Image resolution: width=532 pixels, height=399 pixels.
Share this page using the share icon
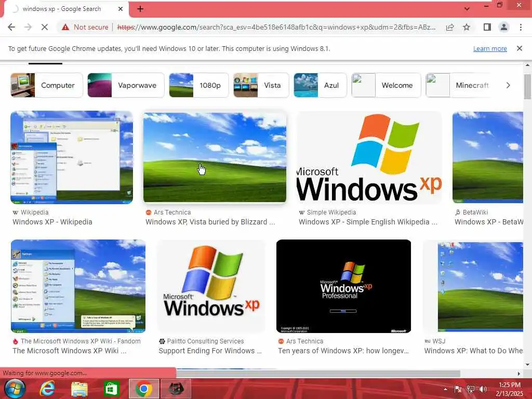coord(450,27)
